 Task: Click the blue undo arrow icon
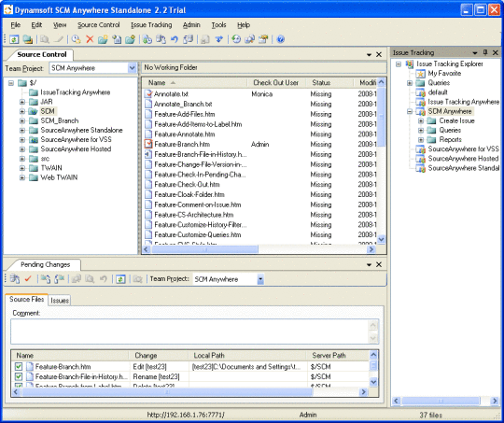coord(175,39)
